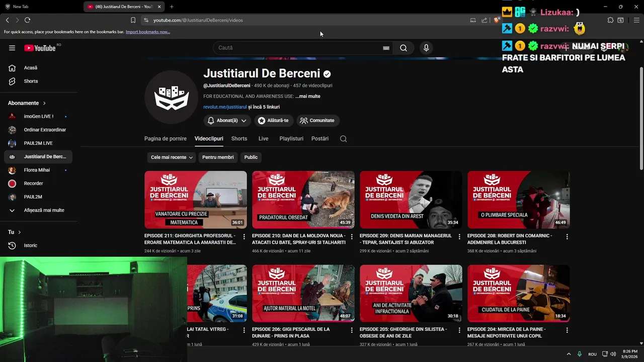Expand the Tu section

(15, 232)
